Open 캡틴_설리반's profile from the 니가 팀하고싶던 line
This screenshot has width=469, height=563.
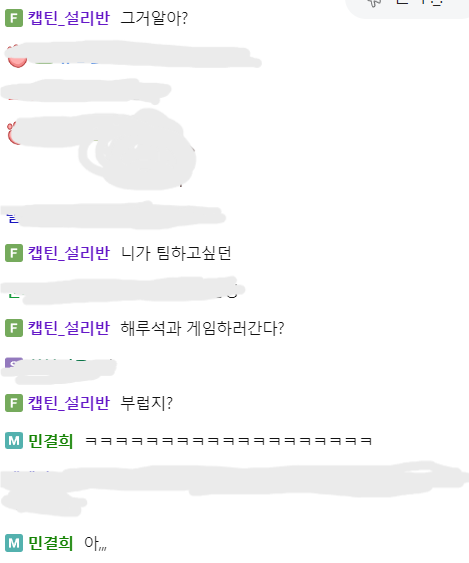[x=69, y=253]
